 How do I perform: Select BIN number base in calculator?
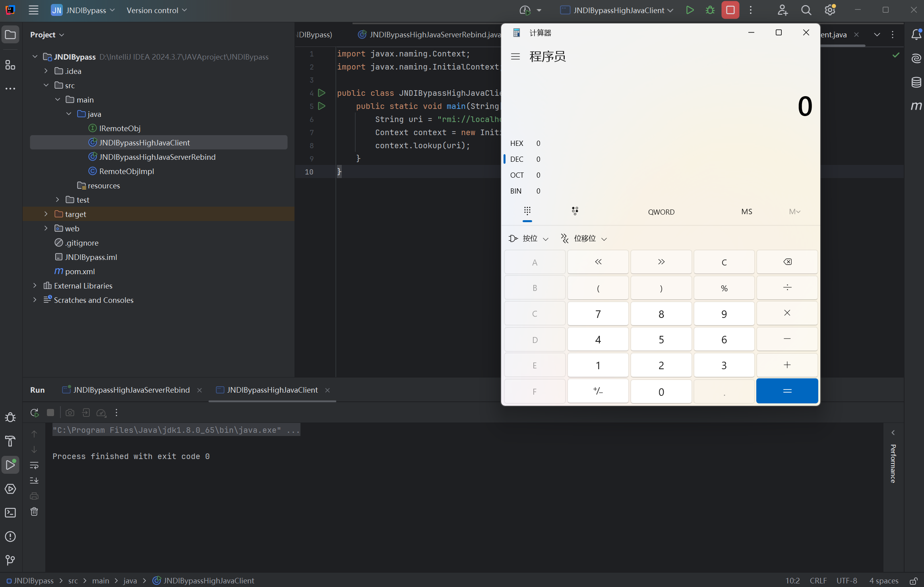point(525,191)
